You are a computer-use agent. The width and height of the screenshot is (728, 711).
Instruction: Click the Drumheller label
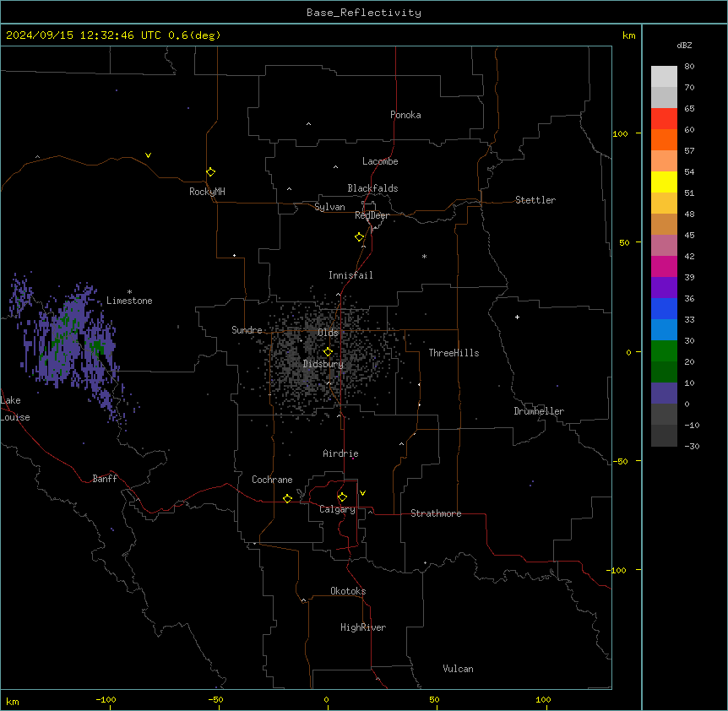click(x=539, y=411)
